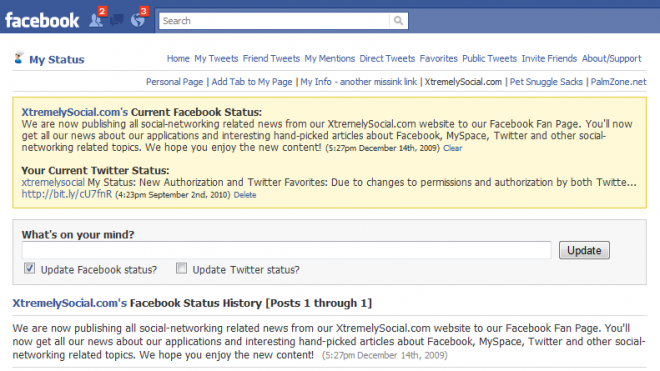
Task: Focus the Facebook Search field
Action: pos(274,21)
